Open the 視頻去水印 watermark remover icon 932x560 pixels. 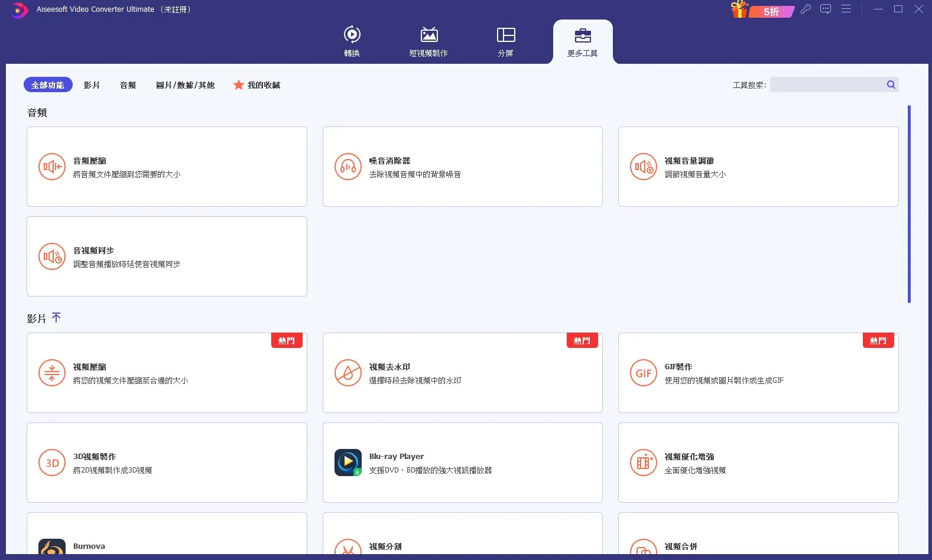click(x=348, y=373)
